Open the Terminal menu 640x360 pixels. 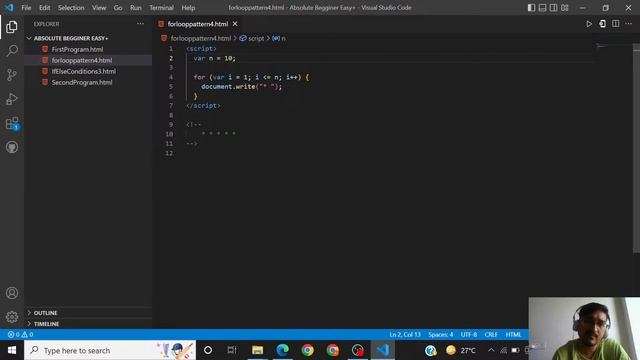click(x=161, y=8)
